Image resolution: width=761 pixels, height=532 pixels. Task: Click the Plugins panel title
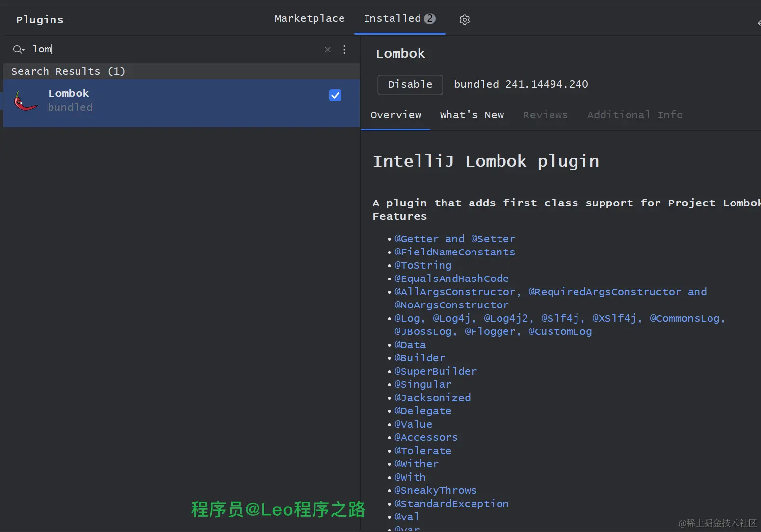tap(40, 20)
